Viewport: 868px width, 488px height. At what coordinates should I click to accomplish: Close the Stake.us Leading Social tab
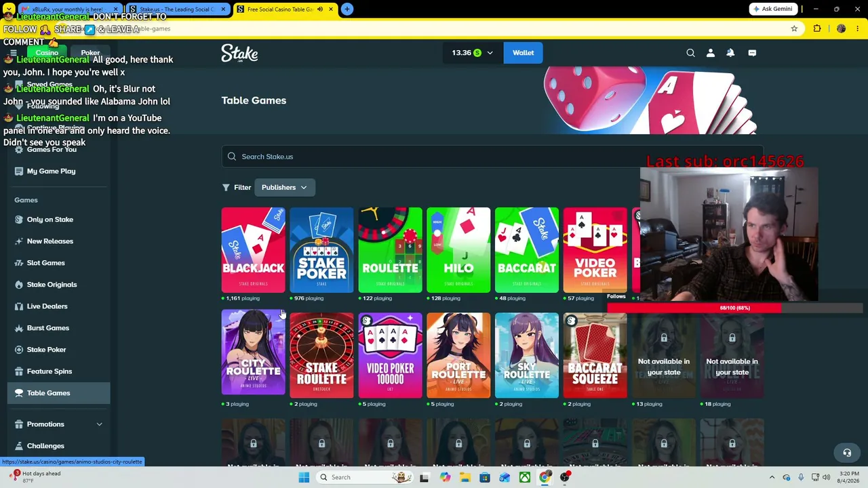click(x=223, y=9)
